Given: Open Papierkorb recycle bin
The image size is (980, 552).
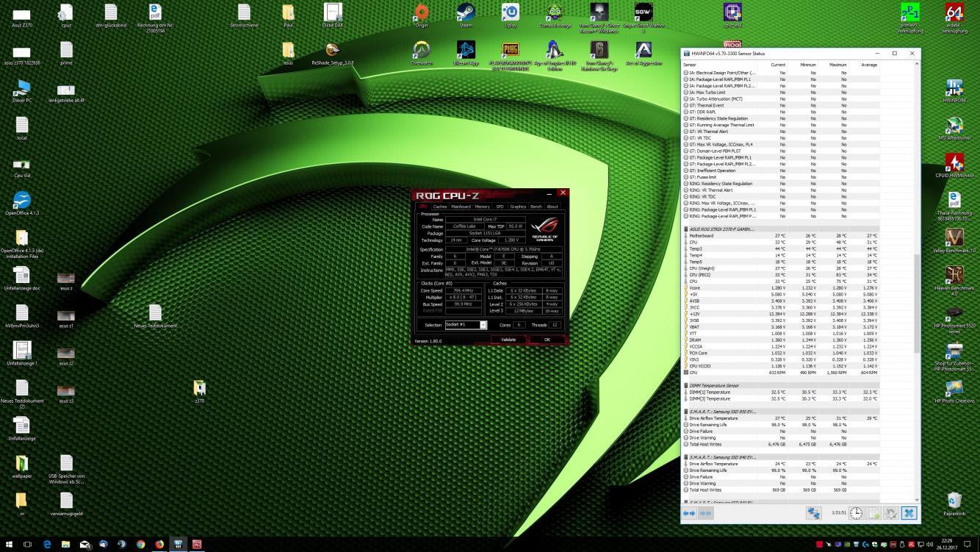Looking at the screenshot, I should pos(954,504).
